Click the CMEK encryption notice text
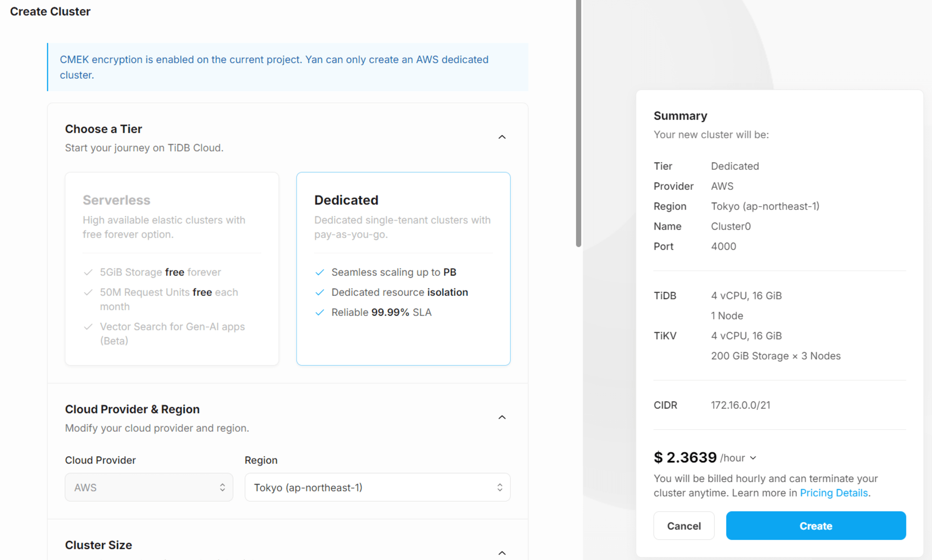 point(274,67)
